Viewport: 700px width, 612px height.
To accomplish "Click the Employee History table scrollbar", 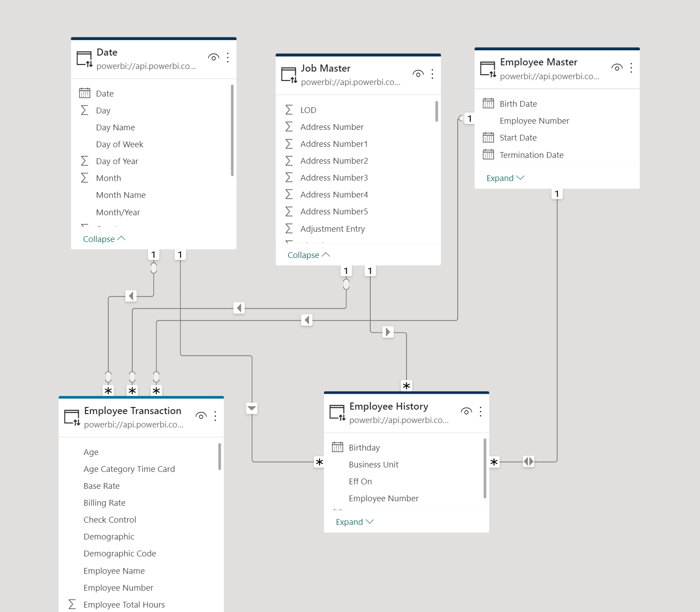I will click(485, 468).
